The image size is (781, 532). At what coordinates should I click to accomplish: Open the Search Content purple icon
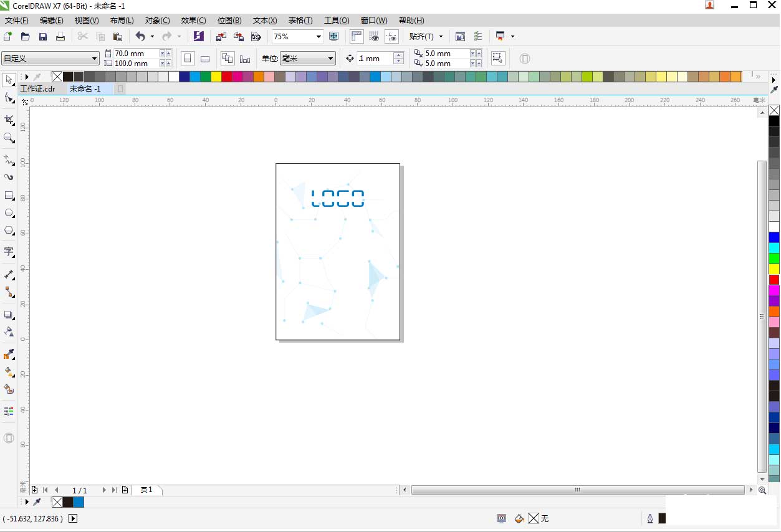point(199,36)
